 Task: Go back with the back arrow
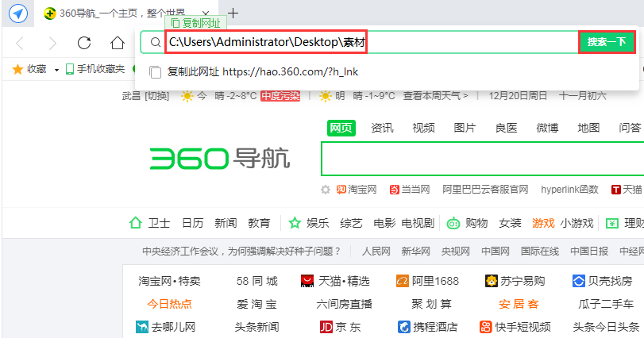(x=20, y=43)
